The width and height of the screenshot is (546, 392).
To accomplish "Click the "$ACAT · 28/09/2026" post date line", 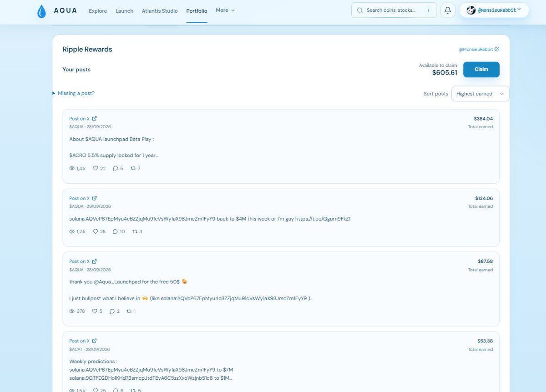I will [90, 349].
